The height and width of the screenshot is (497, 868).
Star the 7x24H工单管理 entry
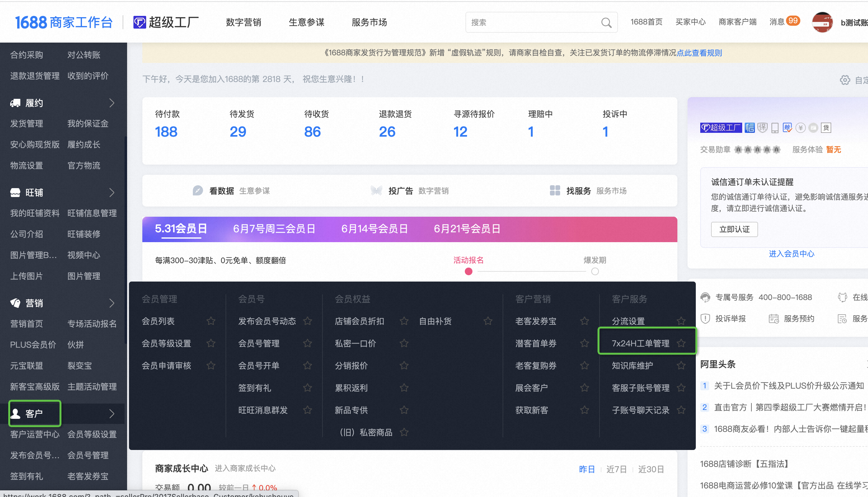pos(681,343)
